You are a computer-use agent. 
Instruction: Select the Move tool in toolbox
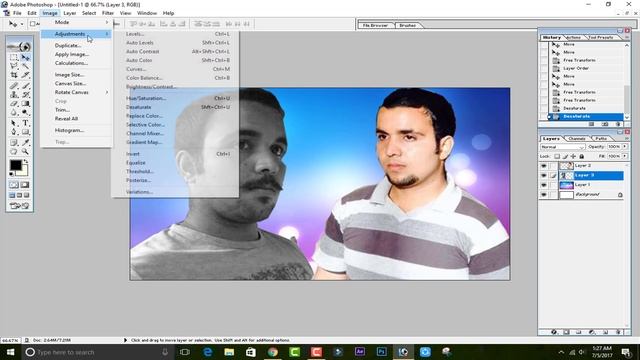click(25, 57)
